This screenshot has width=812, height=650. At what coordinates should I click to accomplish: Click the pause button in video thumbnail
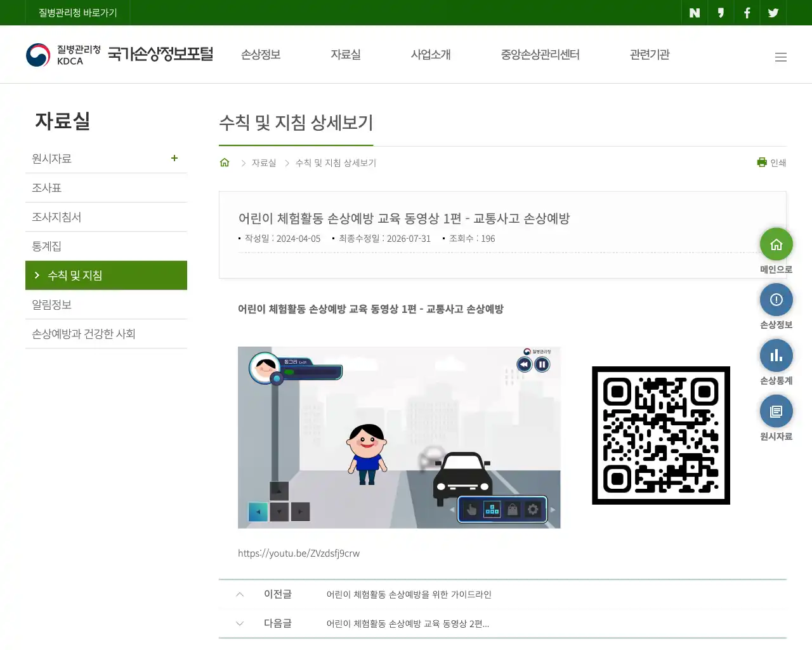pyautogui.click(x=542, y=364)
